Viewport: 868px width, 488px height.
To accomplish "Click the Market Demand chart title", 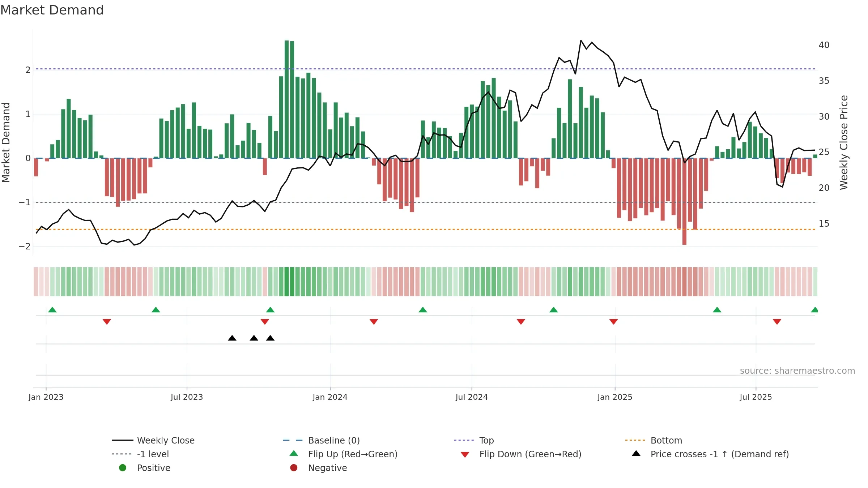I will coord(52,10).
